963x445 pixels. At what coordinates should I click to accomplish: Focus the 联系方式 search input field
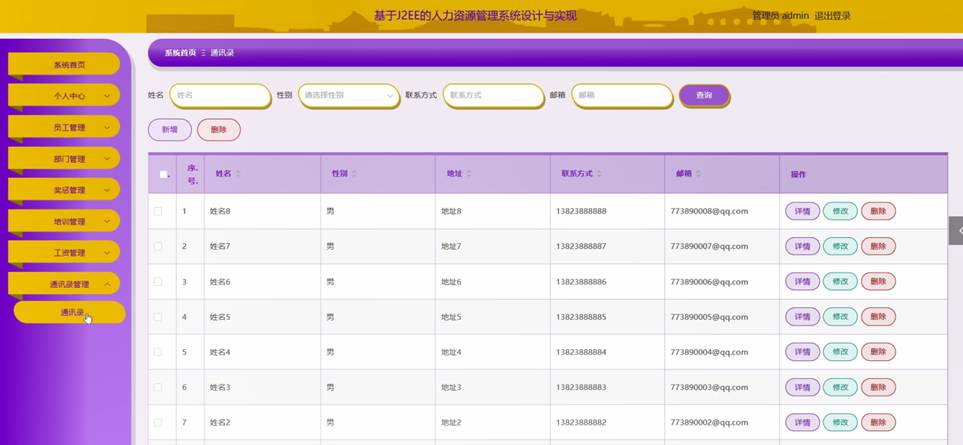point(493,96)
